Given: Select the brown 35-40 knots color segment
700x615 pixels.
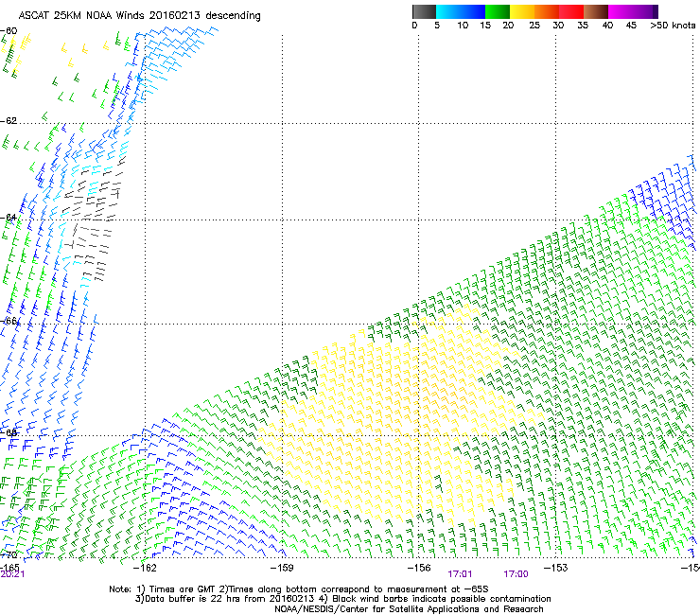Looking at the screenshot, I should click(596, 11).
